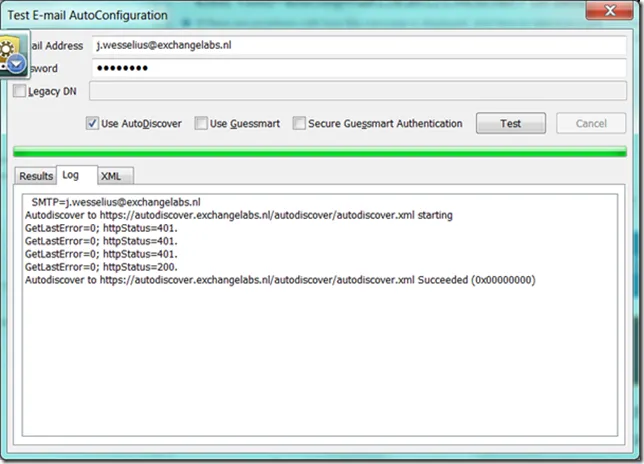Screen dimensions: 644x464
Task: Switch to the Results tab
Action: coord(36,176)
